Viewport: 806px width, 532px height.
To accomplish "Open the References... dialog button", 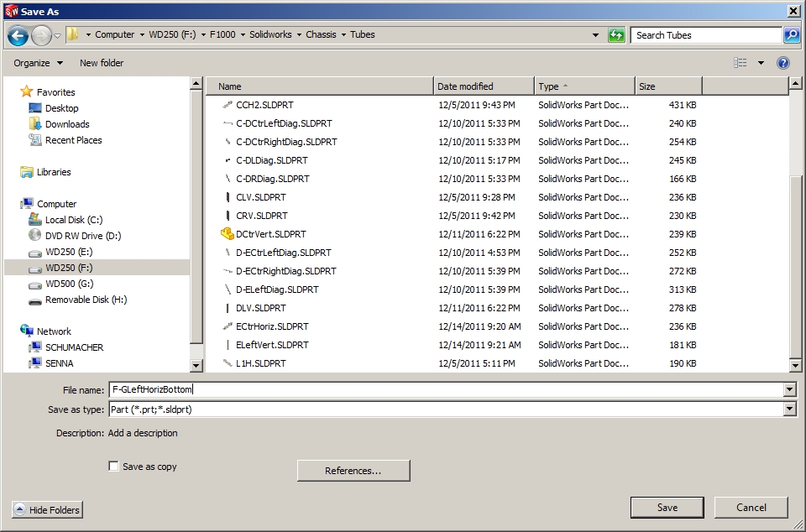I will [353, 471].
